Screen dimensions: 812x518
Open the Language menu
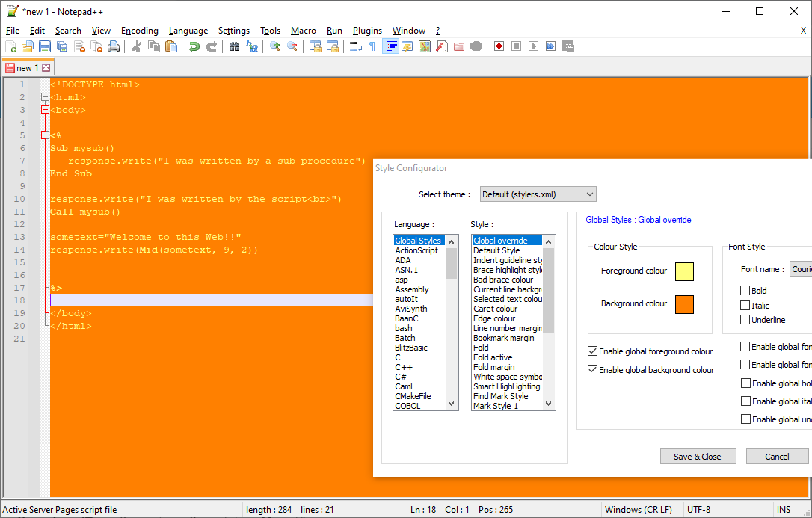[188, 31]
